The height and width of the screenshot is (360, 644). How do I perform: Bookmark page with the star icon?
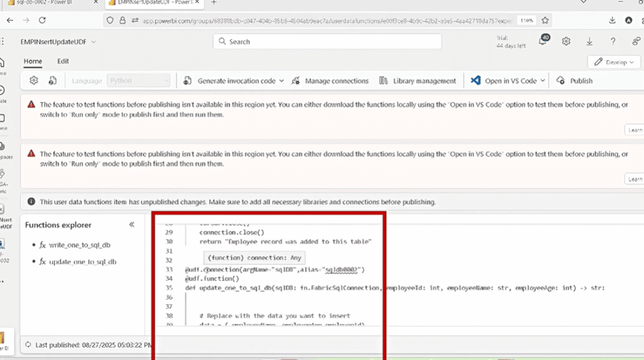(x=545, y=20)
